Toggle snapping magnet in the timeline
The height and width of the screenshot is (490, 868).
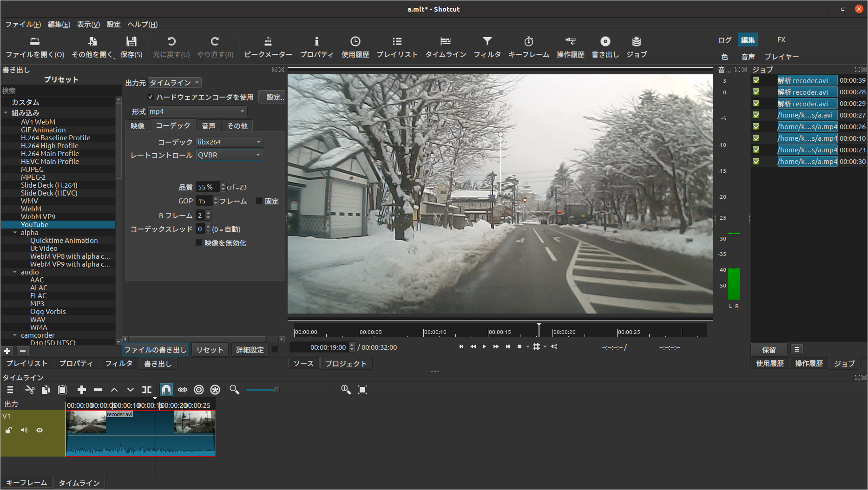click(x=166, y=390)
